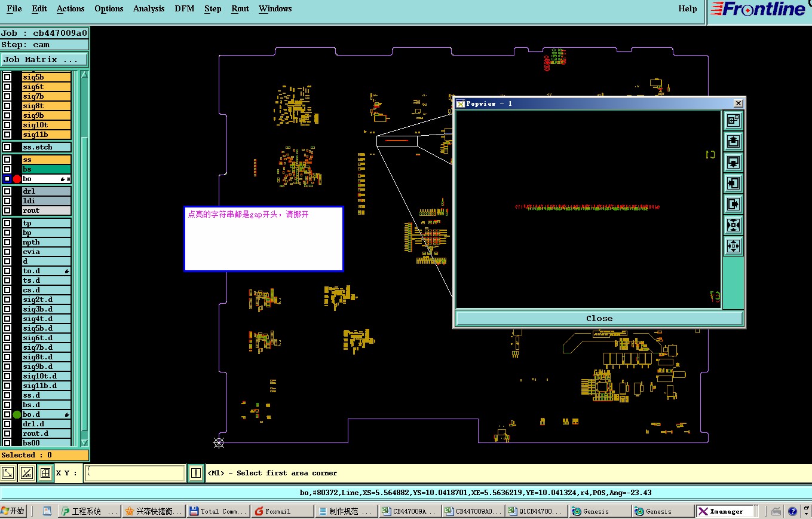Open the DFM menu
Image resolution: width=812 pixels, height=519 pixels.
click(x=185, y=9)
